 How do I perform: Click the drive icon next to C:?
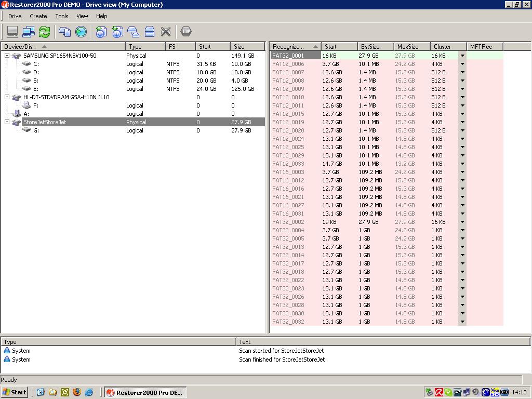26,64
